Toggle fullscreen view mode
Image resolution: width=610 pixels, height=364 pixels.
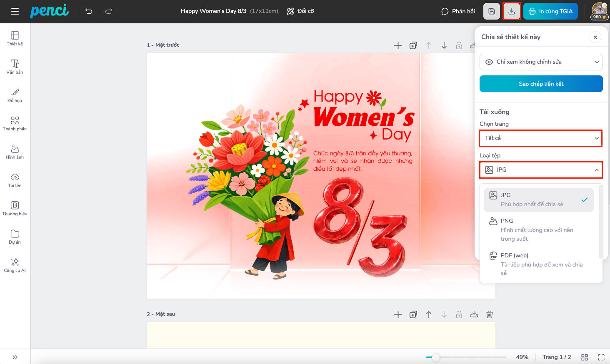(601, 357)
